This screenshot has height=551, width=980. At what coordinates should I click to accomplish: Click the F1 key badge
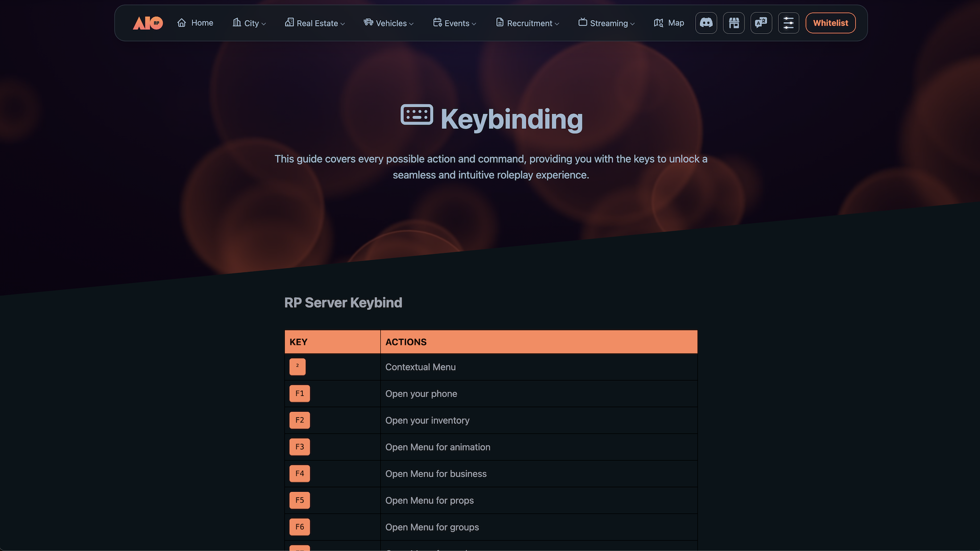click(300, 393)
